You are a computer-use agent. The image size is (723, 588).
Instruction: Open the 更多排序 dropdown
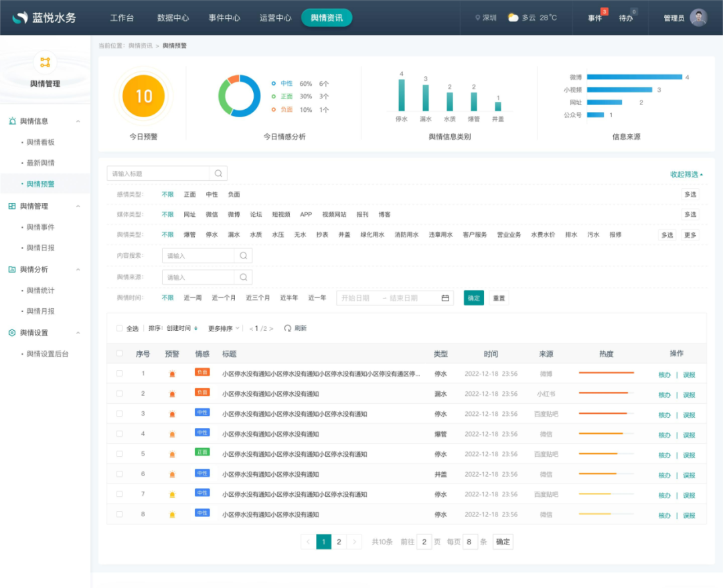click(224, 328)
